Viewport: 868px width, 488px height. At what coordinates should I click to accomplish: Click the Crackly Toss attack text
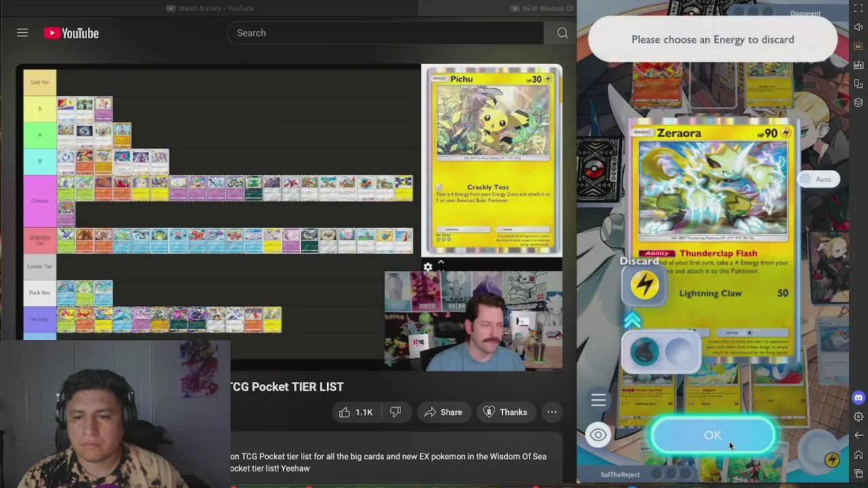coord(488,187)
